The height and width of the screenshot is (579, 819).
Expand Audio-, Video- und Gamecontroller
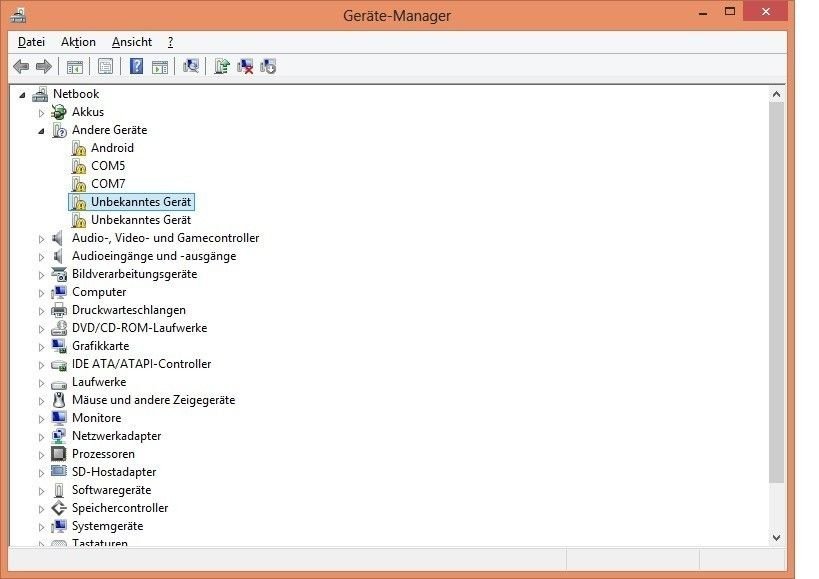coord(41,239)
